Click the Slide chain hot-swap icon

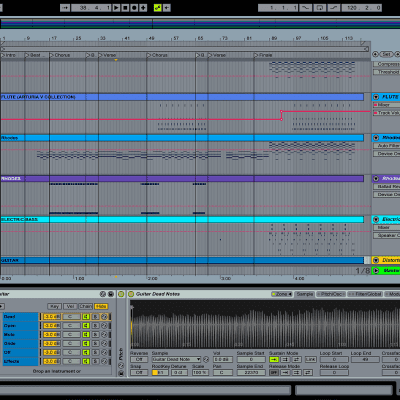coord(104,343)
